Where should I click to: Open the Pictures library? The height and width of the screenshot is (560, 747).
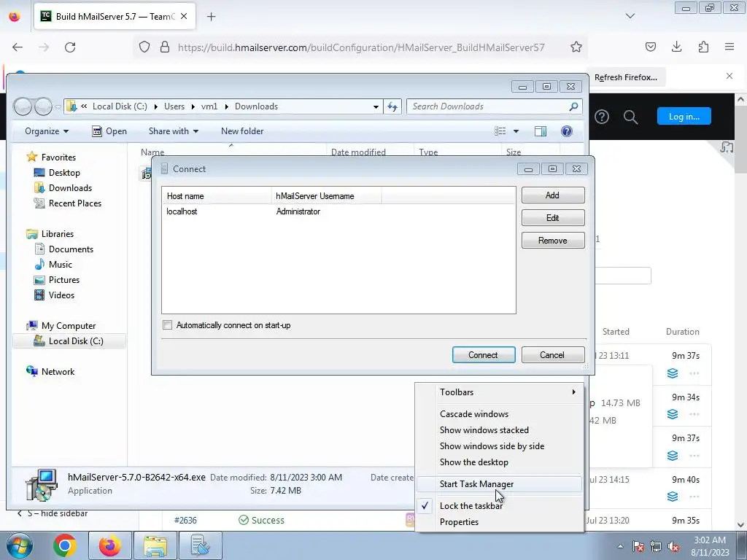point(56,279)
